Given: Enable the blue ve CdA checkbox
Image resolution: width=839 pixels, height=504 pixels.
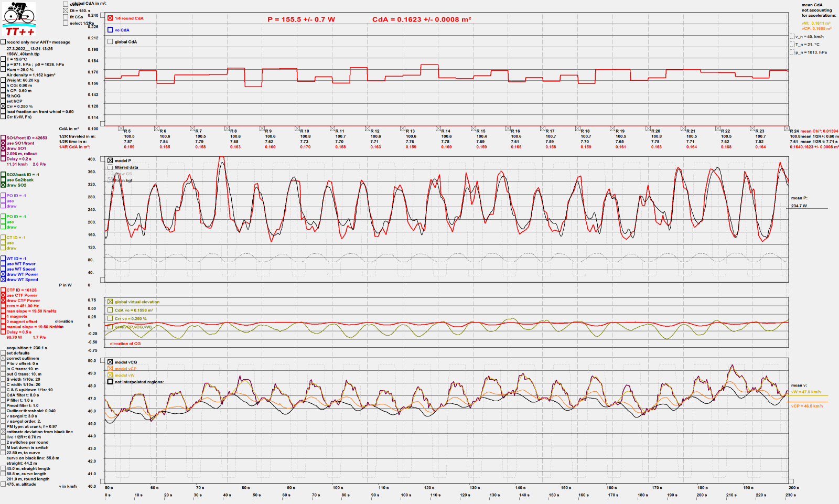Looking at the screenshot, I should click(x=110, y=30).
